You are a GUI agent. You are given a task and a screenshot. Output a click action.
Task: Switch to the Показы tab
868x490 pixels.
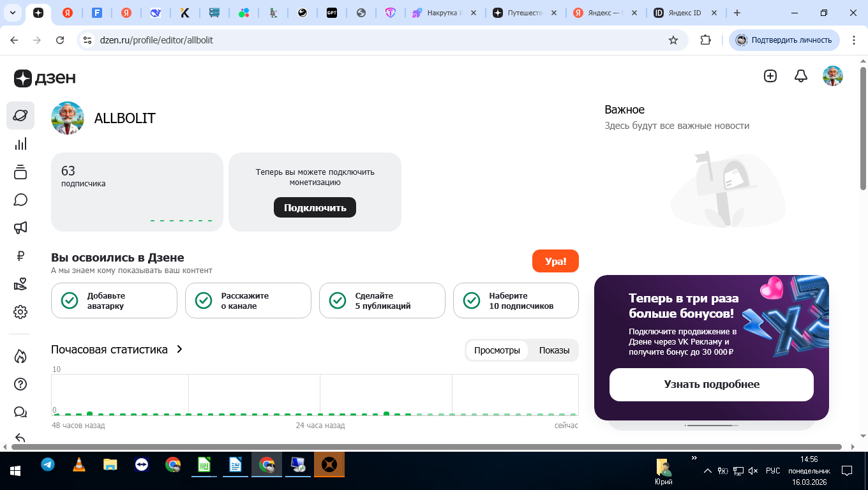(554, 350)
